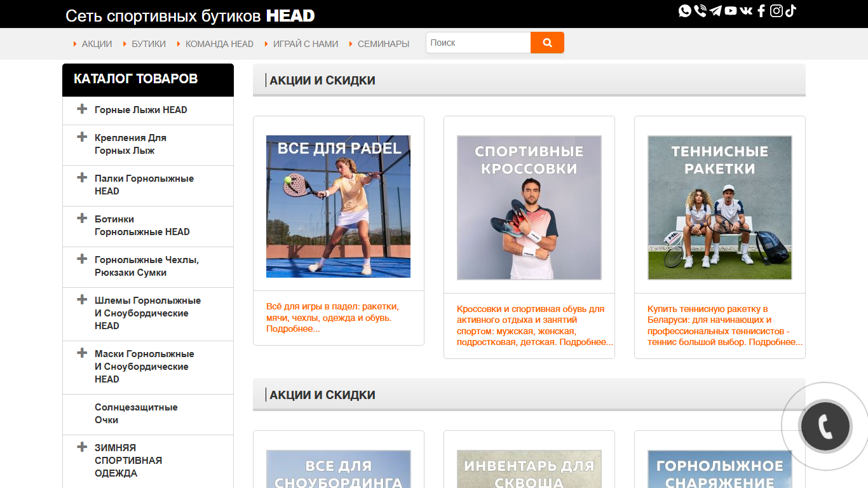The height and width of the screenshot is (488, 868).
Task: Open Крепления Для Горных Лыж category link
Action: [131, 144]
